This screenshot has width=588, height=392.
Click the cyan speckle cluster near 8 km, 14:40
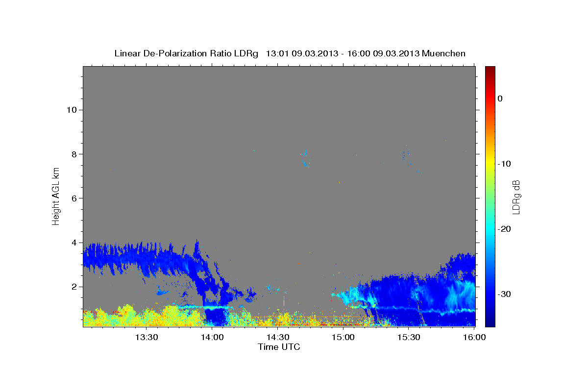305,159
